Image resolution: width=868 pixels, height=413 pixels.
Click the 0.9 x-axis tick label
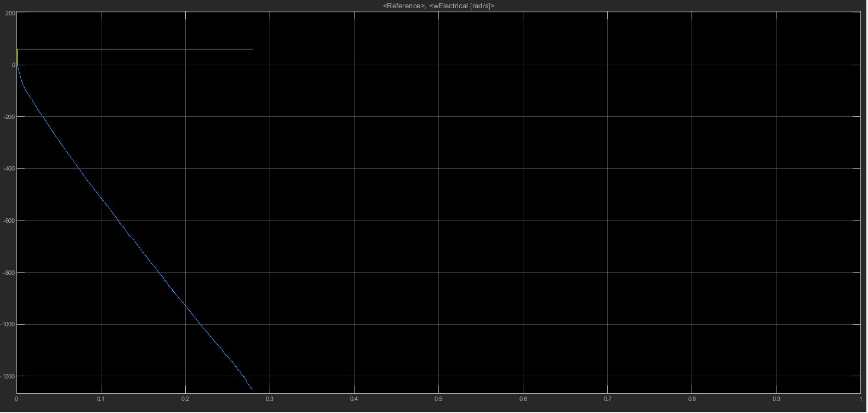[776, 399]
